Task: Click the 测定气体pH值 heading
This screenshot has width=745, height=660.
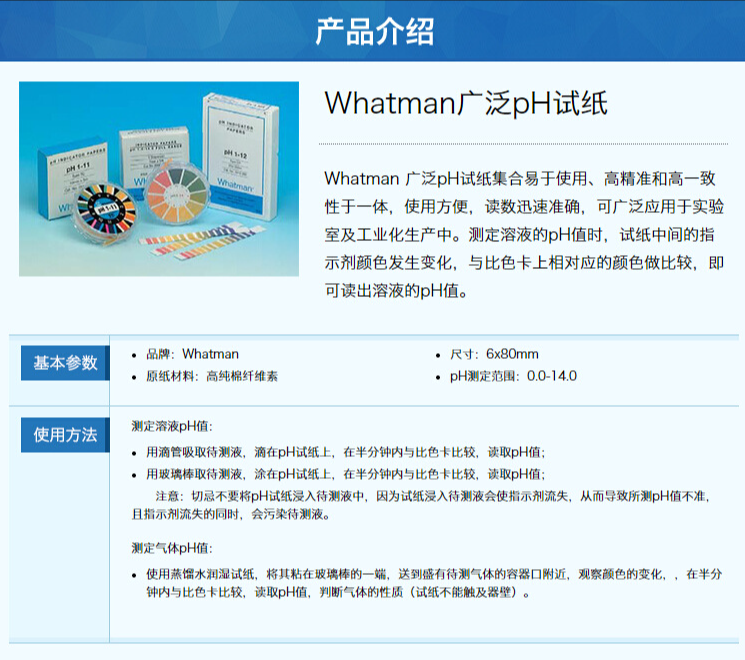Action: (x=172, y=548)
